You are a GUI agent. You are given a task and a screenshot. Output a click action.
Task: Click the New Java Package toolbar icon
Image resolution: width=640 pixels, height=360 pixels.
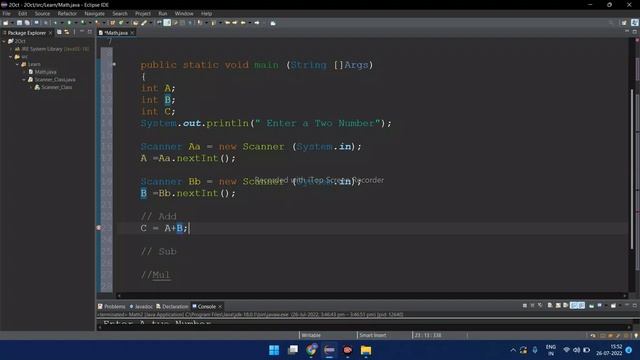113,23
